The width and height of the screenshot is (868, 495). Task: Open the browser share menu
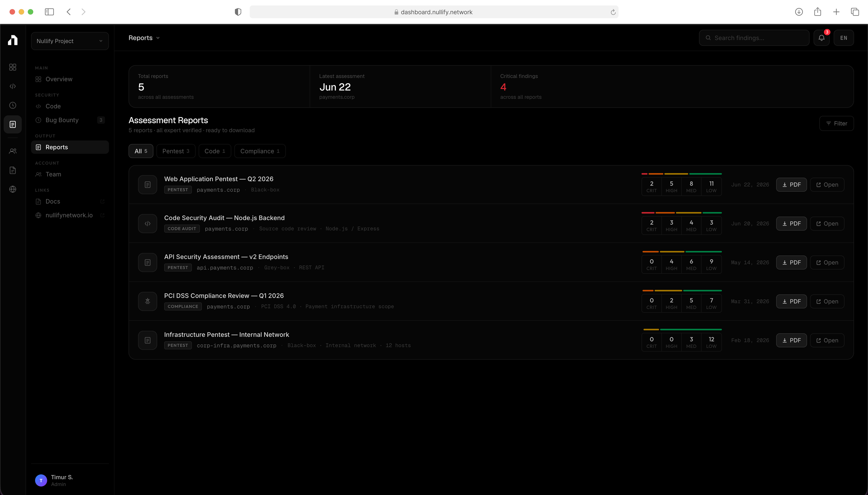pos(818,12)
